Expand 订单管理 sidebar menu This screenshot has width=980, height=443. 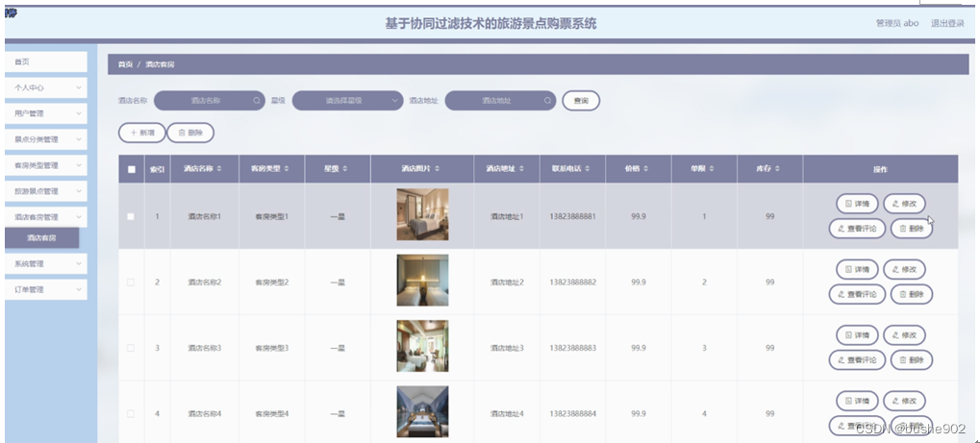pos(45,290)
